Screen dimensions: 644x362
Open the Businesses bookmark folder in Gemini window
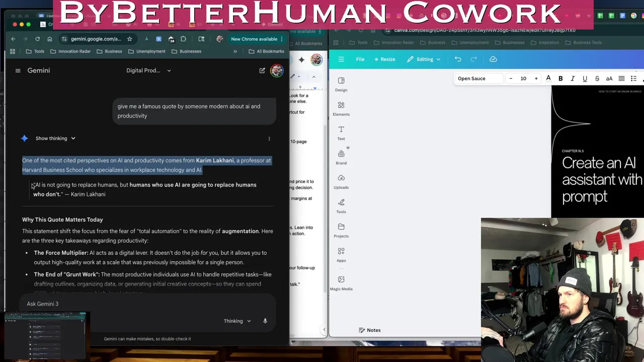click(x=186, y=51)
